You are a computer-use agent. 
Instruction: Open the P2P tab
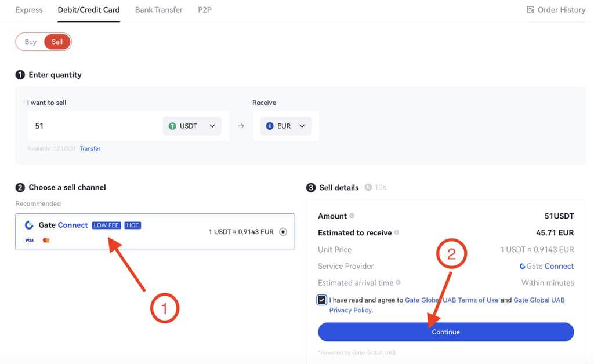(204, 10)
